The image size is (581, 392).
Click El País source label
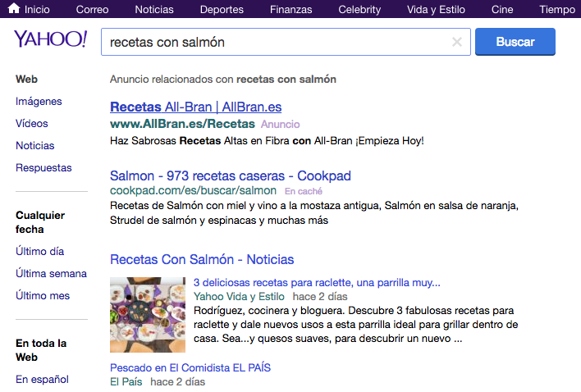pos(126,381)
